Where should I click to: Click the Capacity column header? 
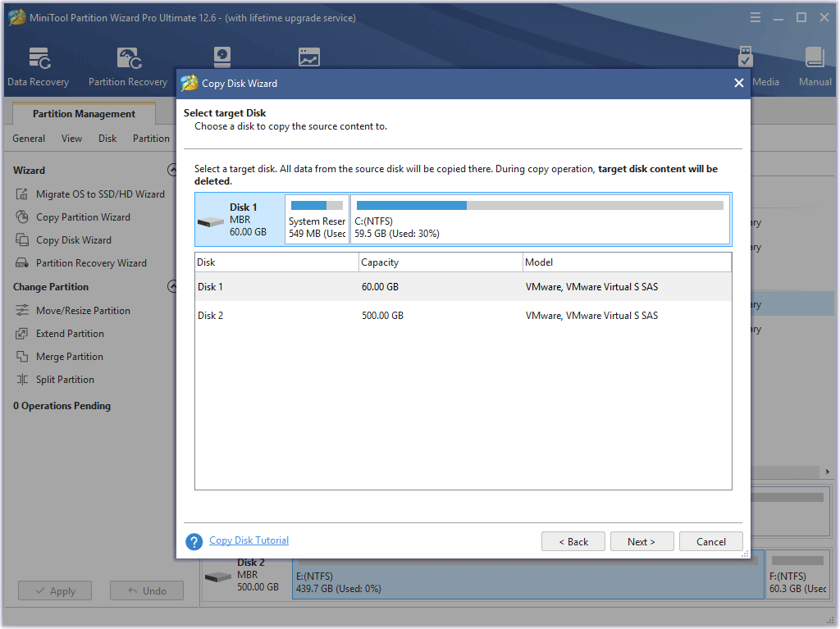coord(441,262)
